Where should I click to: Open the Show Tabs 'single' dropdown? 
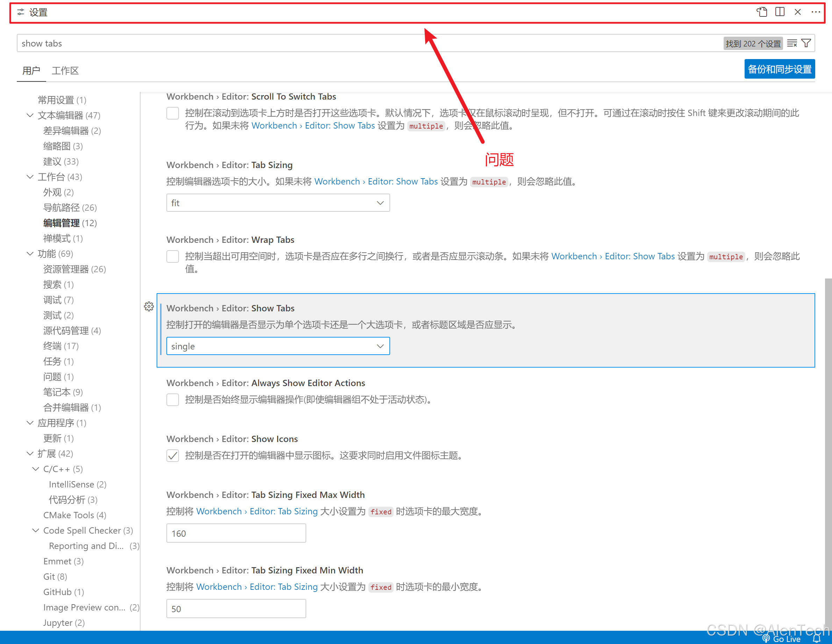(278, 346)
